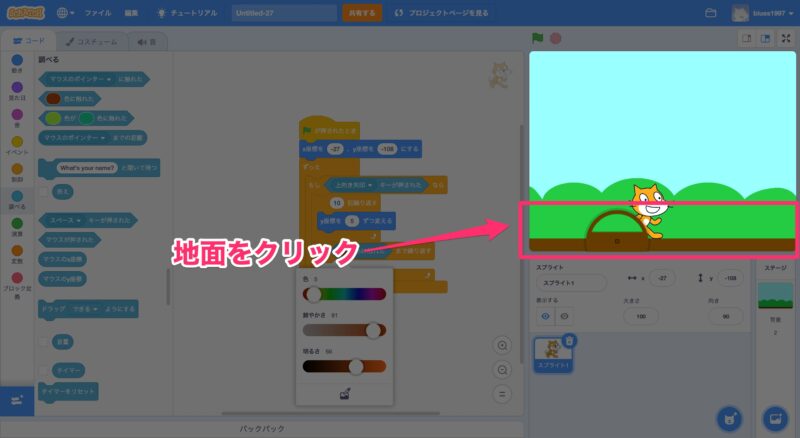Delete sprite with the trash icon
This screenshot has height=438, width=800.
tap(569, 341)
